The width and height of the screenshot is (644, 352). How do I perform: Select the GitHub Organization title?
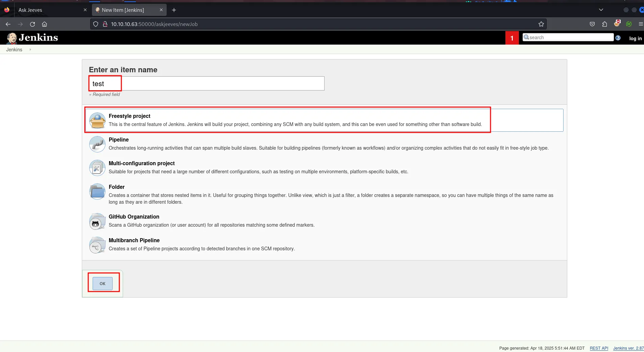click(134, 217)
